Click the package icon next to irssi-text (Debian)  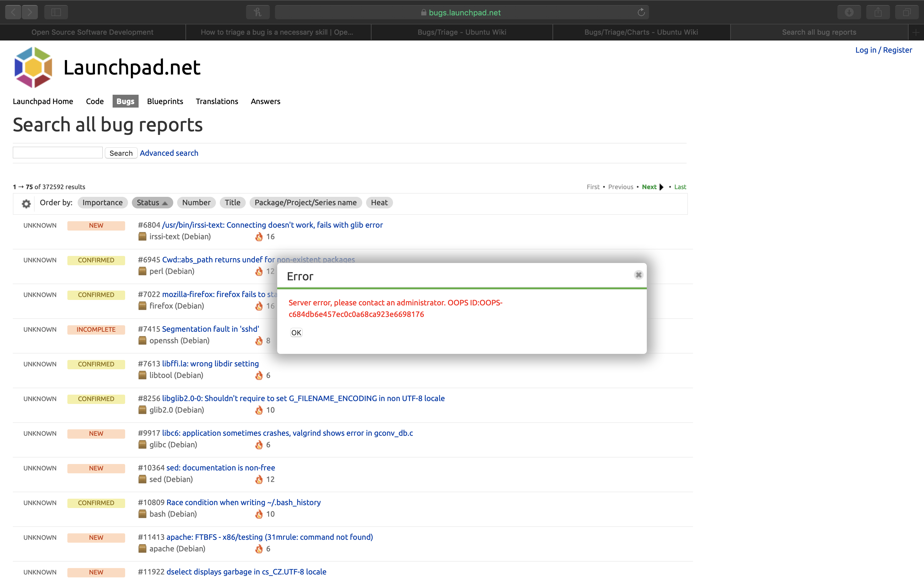point(142,237)
